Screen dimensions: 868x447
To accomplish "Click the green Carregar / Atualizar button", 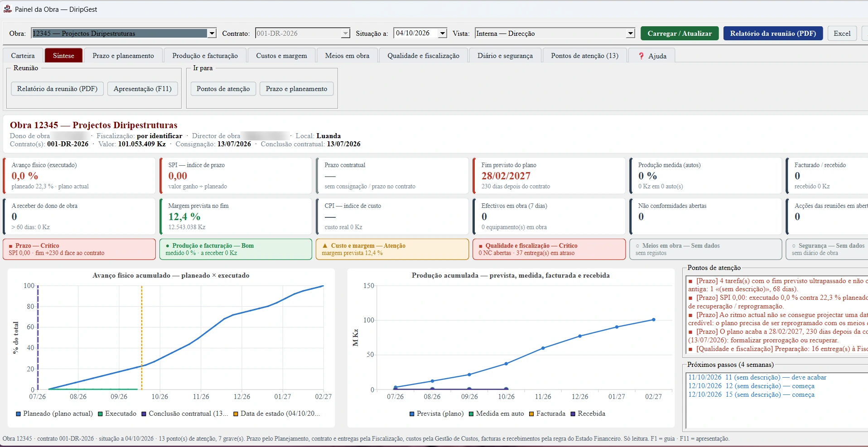I will [x=680, y=33].
